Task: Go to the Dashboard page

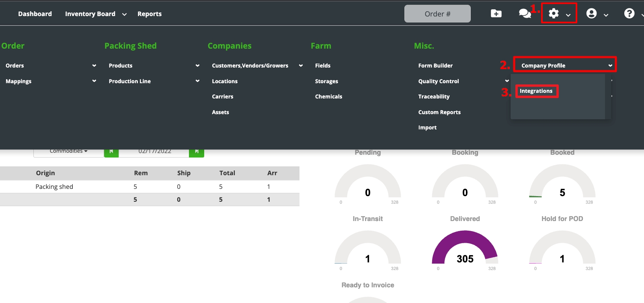Action: (x=35, y=14)
